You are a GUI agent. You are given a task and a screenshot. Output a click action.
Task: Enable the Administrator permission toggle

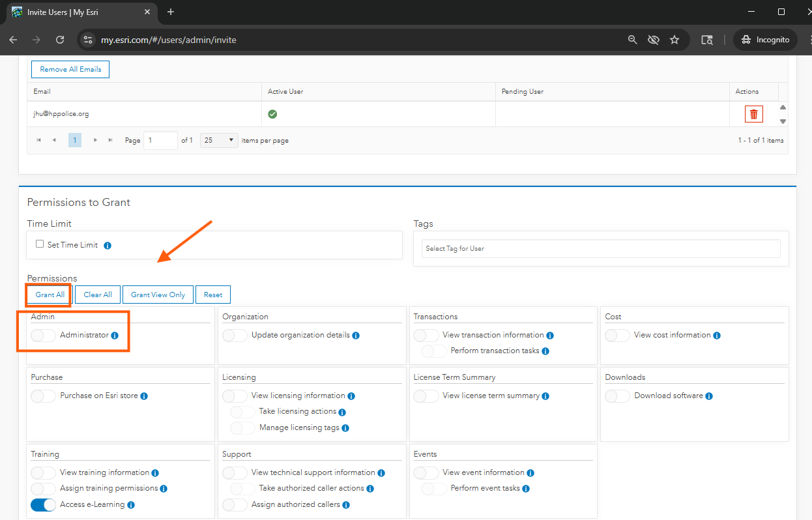pyautogui.click(x=43, y=335)
